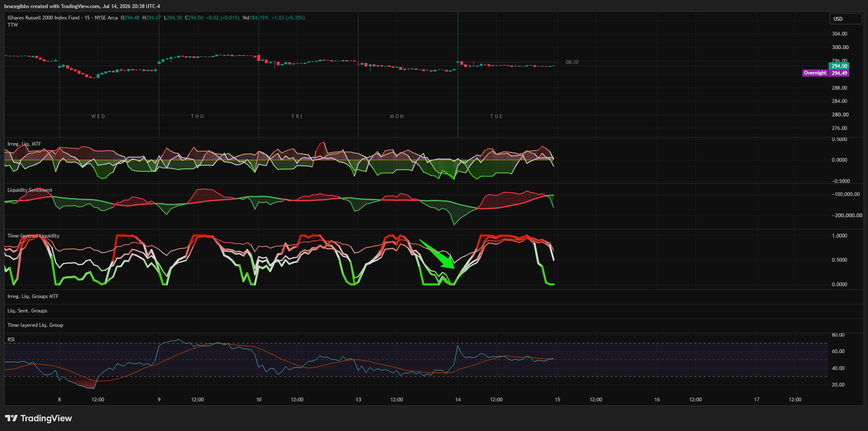Click the high value H294.67

pyautogui.click(x=152, y=18)
